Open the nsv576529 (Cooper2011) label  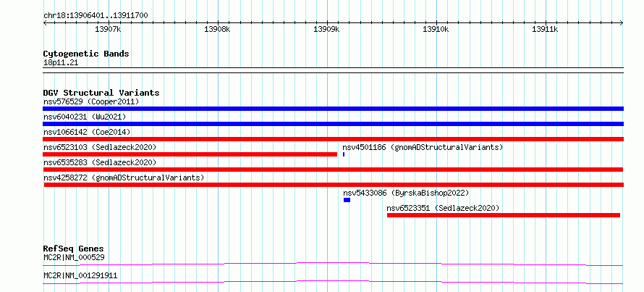91,101
